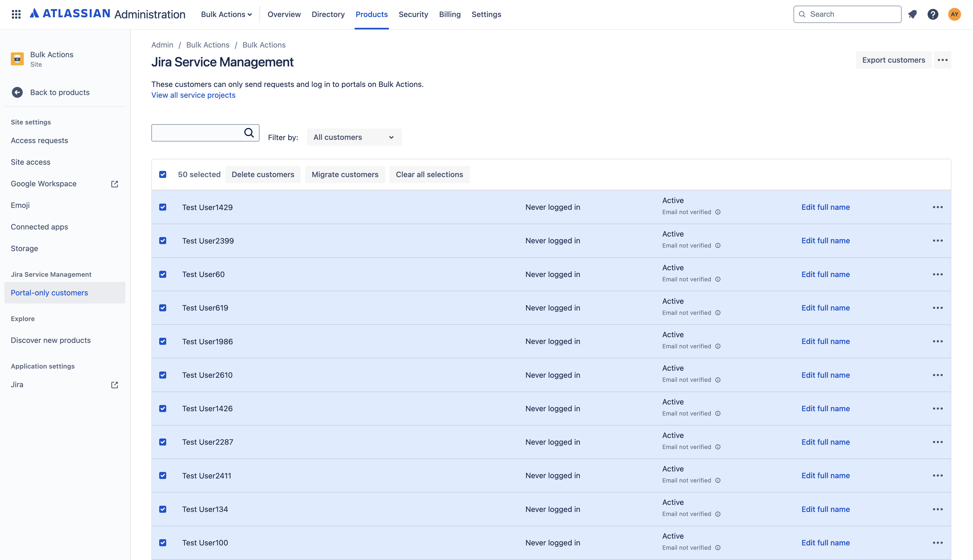973x560 pixels.
Task: Switch to the Directory tab
Action: [328, 14]
